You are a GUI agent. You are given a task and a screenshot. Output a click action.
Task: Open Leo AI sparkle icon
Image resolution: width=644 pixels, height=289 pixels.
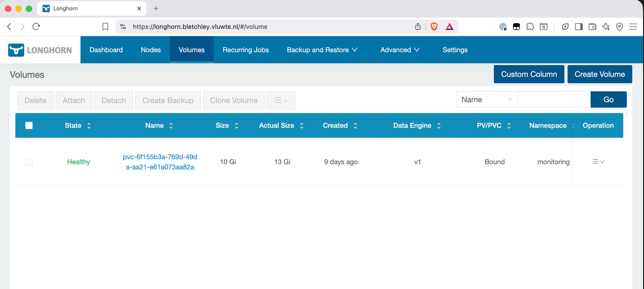click(x=606, y=27)
